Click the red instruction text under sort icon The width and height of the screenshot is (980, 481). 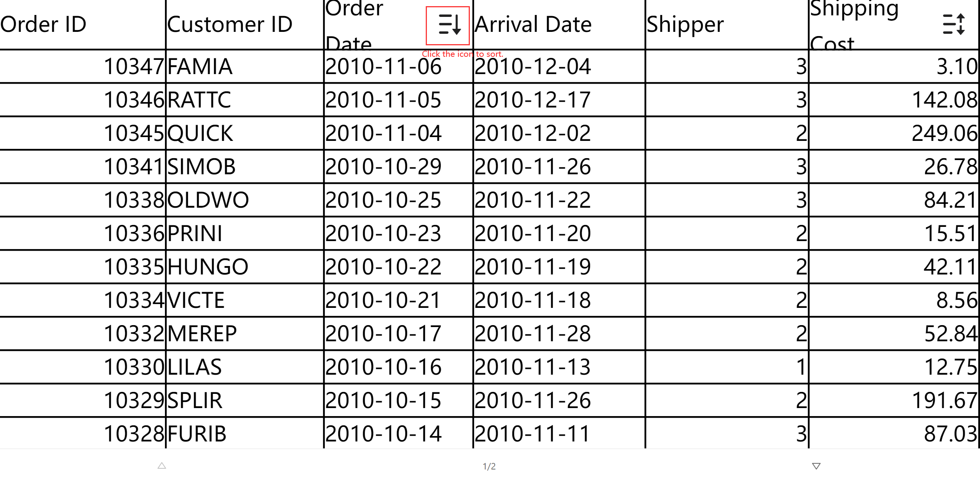pos(463,54)
